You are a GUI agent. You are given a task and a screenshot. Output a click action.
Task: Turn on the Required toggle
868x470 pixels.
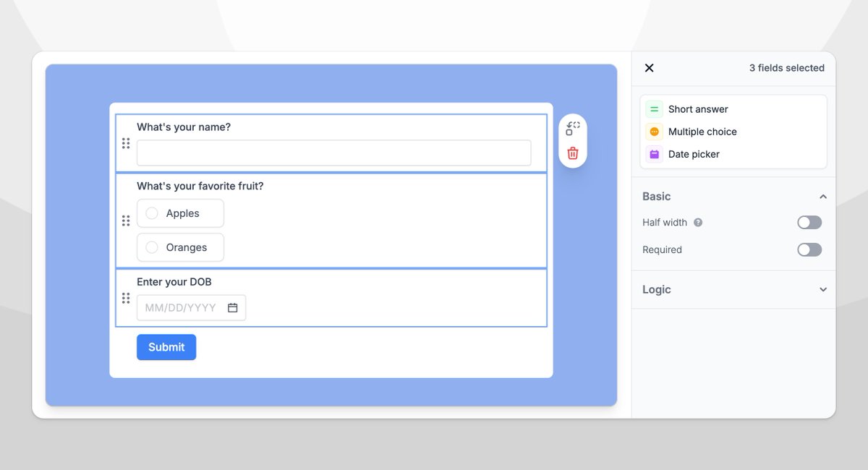coord(809,249)
